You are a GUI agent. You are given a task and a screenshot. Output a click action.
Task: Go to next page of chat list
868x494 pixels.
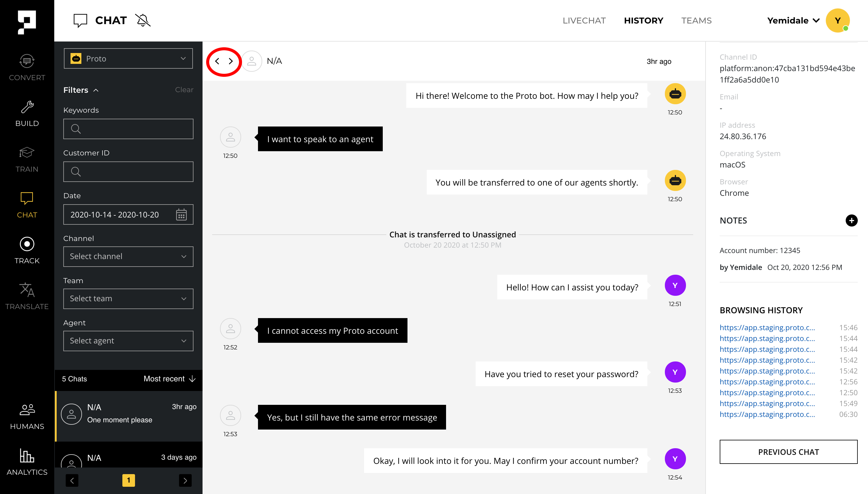tap(185, 480)
